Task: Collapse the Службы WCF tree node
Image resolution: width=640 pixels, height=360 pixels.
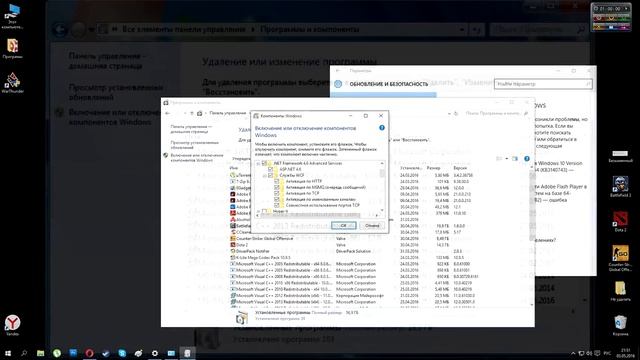Action: pyautogui.click(x=264, y=175)
